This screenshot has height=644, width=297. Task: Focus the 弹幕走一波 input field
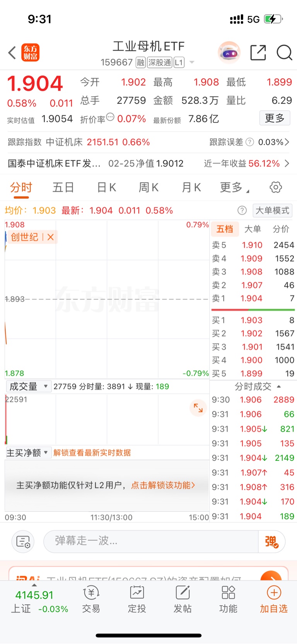point(151,541)
